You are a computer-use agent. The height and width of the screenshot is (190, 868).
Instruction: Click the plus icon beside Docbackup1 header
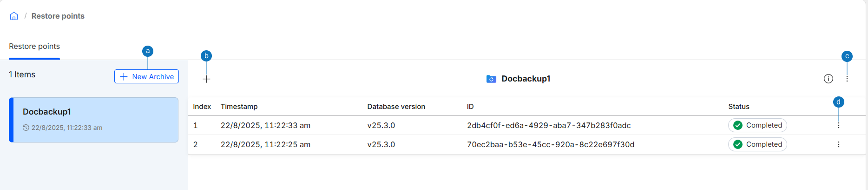point(206,79)
